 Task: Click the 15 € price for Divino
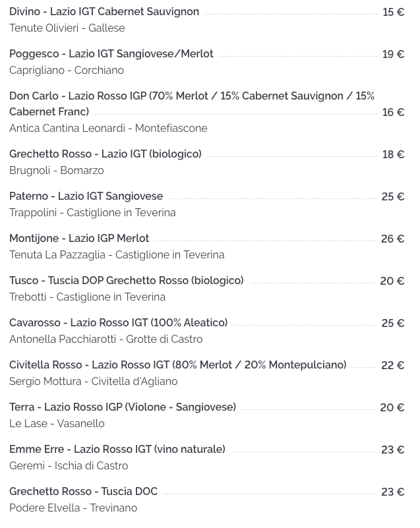pos(393,12)
